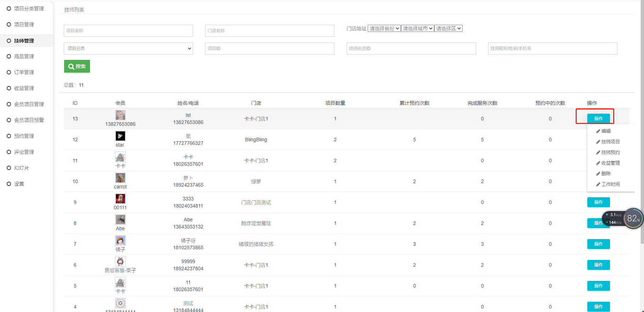The height and width of the screenshot is (312, 644).
Task: Click store name 精致的猪猪女孩
Action: coord(256,244)
